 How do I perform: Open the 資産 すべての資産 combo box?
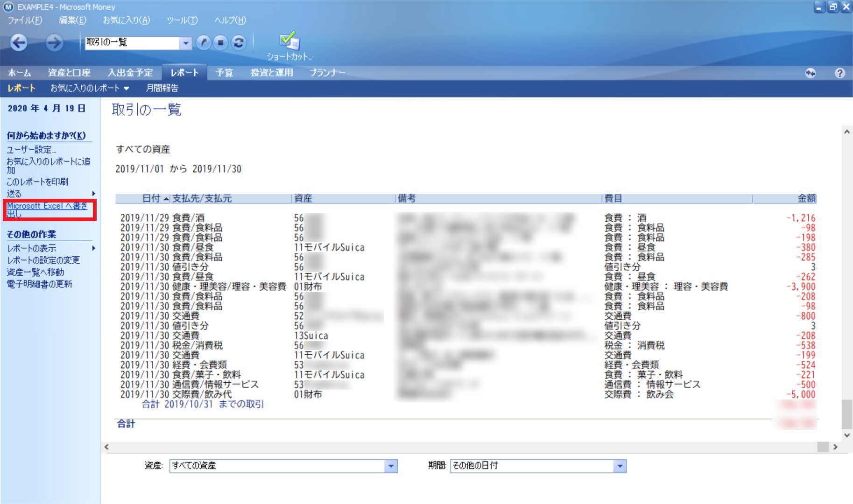coord(283,466)
